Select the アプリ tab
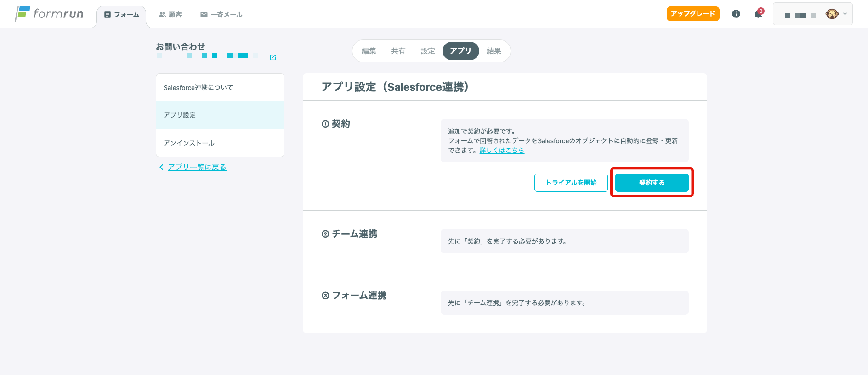 tap(461, 51)
